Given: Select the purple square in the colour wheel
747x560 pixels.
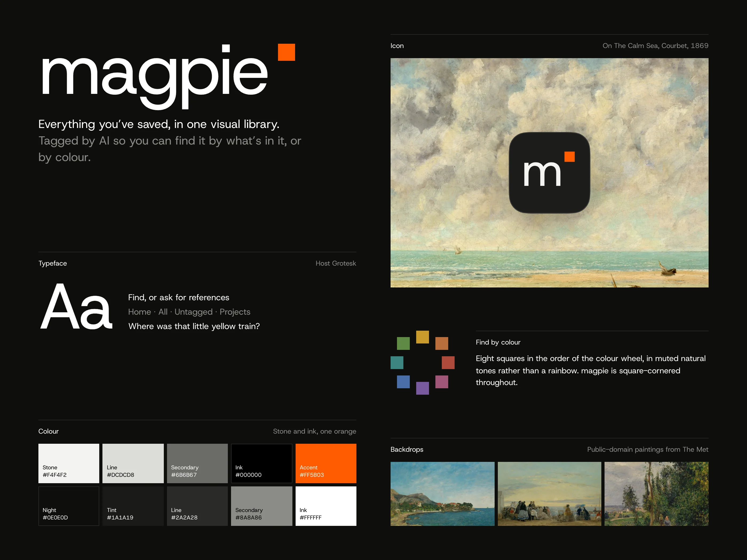Looking at the screenshot, I should point(423,388).
